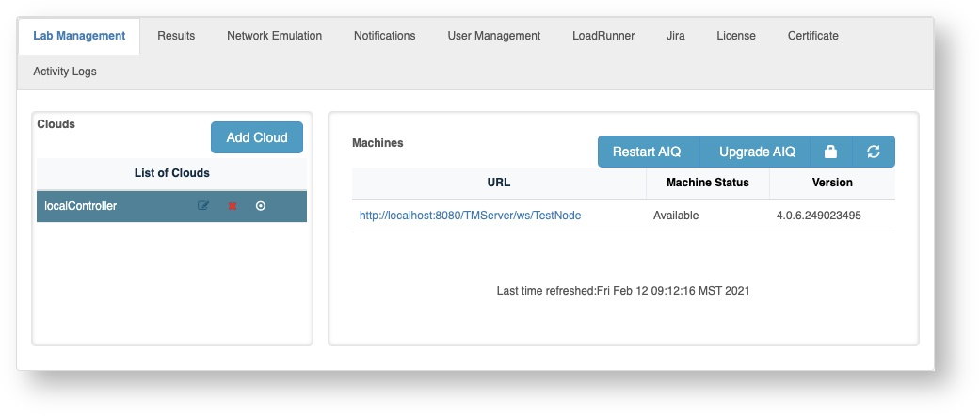Click the circle-dot icon on localController row

coord(261,206)
